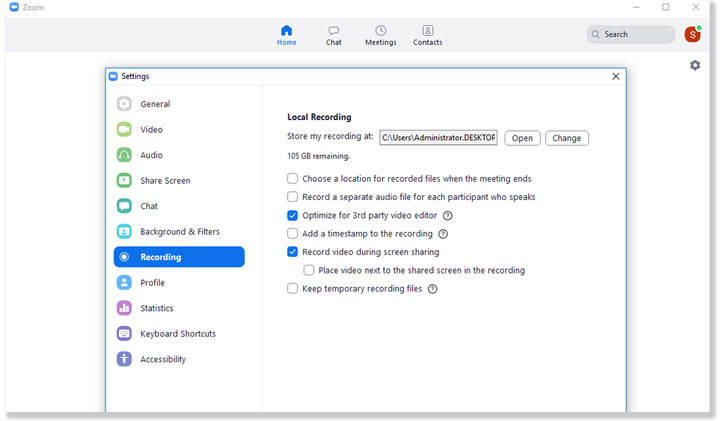Image resolution: width=720 pixels, height=421 pixels.
Task: Disable Record video during screen sharing
Action: (293, 252)
